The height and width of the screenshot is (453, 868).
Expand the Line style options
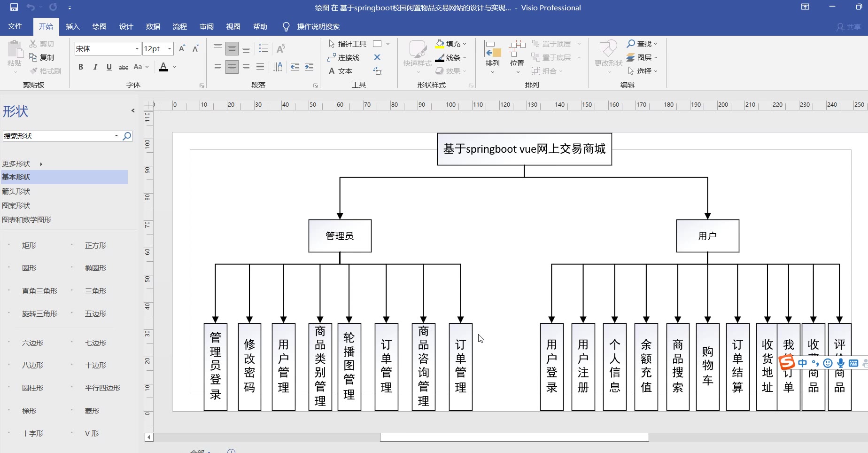[465, 57]
